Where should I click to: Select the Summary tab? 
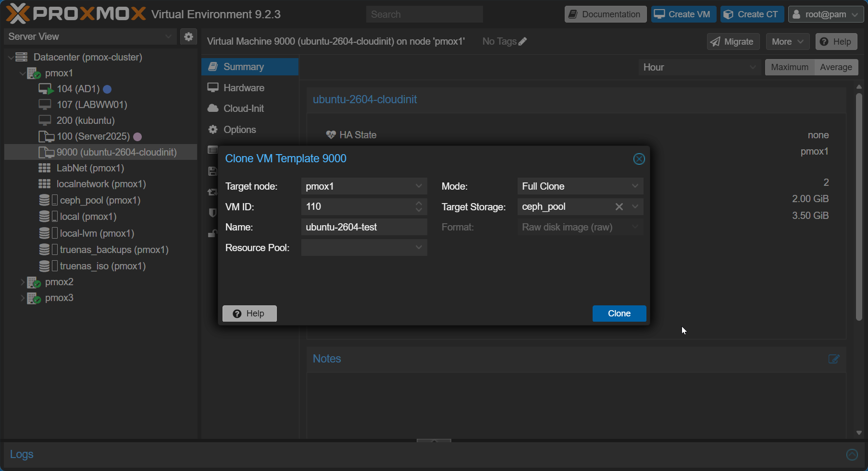pos(250,67)
